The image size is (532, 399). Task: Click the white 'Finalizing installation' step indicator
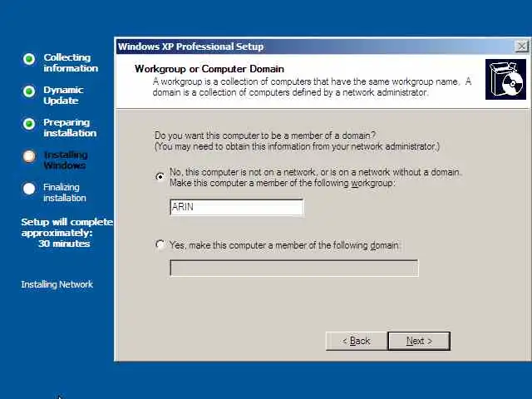click(x=29, y=189)
